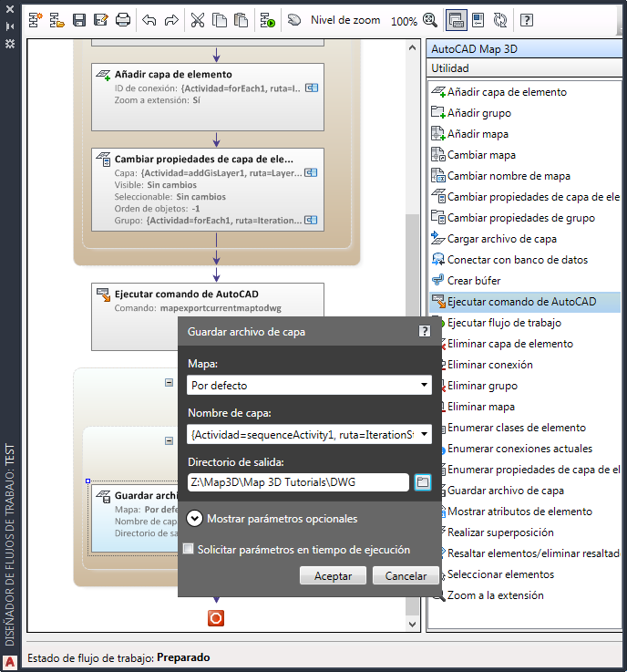Click the second panel view toolbar icon

tap(478, 20)
